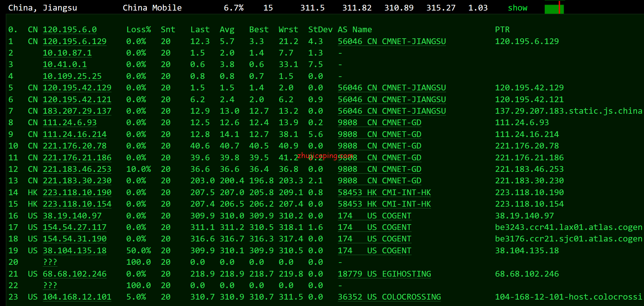This screenshot has height=306, width=644.
Task: Open AS 174 COGENT link on hop 18
Action: tap(375, 239)
